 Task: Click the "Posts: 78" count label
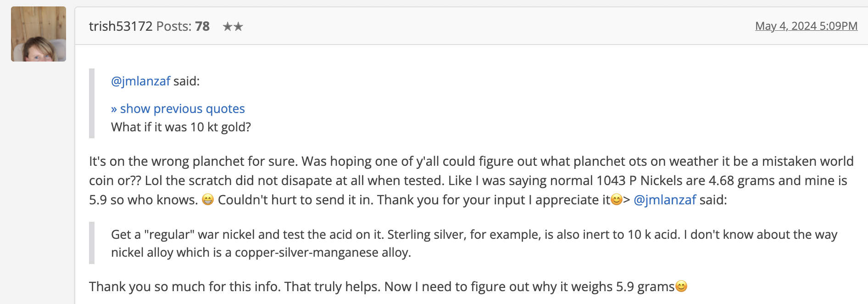pos(183,26)
